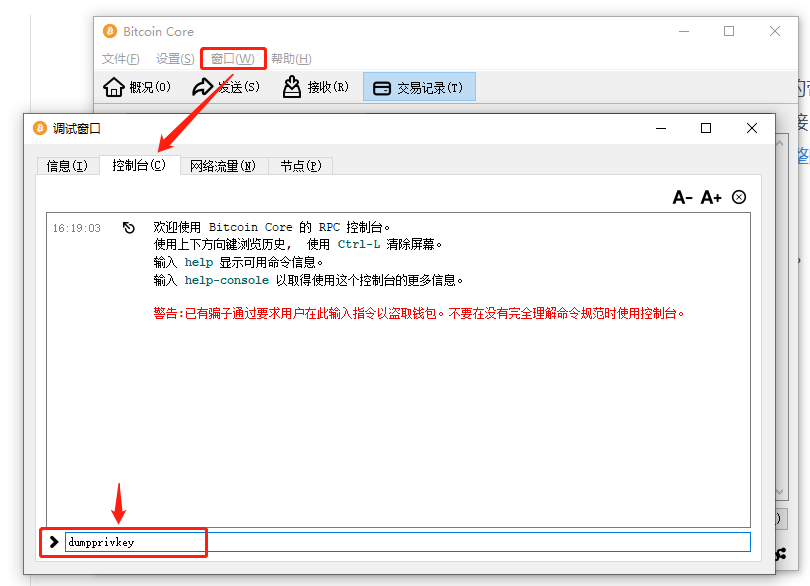Click the A+ increase font size icon
Screen dimensions: 810x586
[711, 197]
